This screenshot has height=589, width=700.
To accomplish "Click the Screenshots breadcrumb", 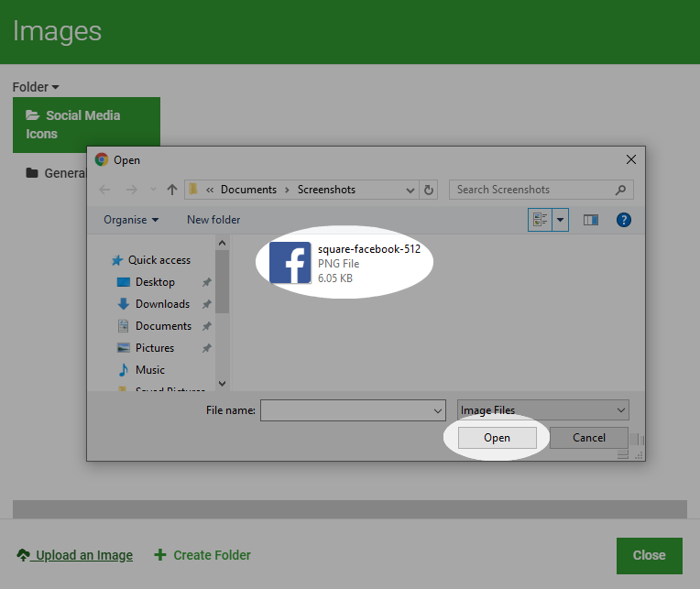I will (326, 190).
